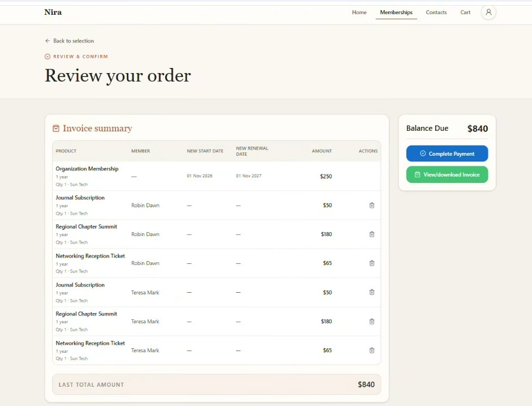Click the Actions column header
This screenshot has height=406, width=532.
[368, 151]
